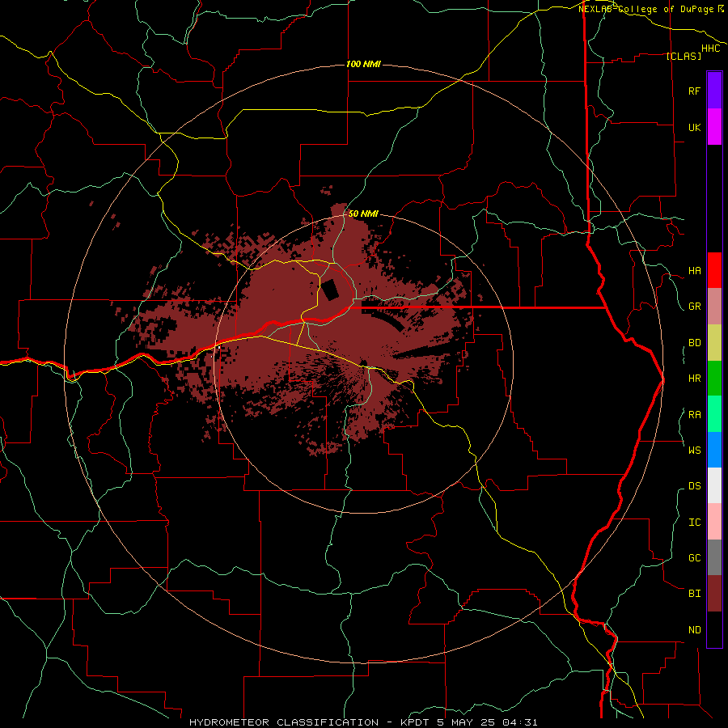This screenshot has width=728, height=728.
Task: Click the WS blue legend swatch
Action: tap(714, 450)
